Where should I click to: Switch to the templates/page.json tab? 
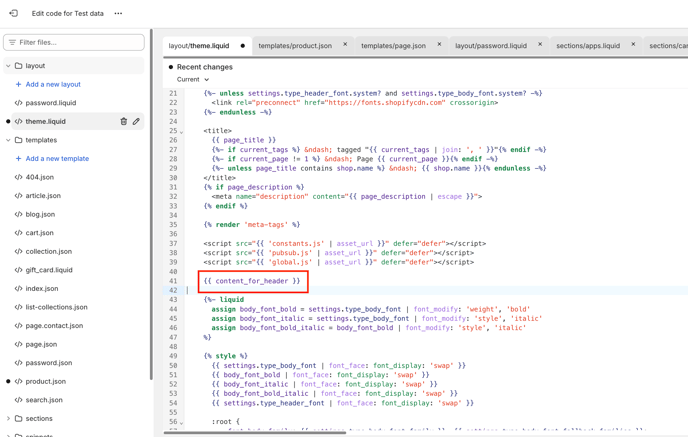(393, 46)
